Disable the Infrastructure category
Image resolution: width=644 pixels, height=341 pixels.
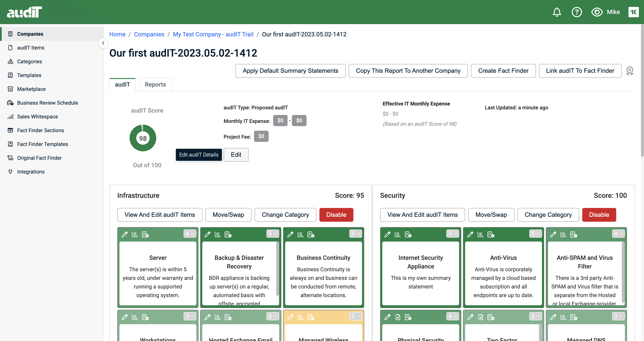[x=336, y=215]
